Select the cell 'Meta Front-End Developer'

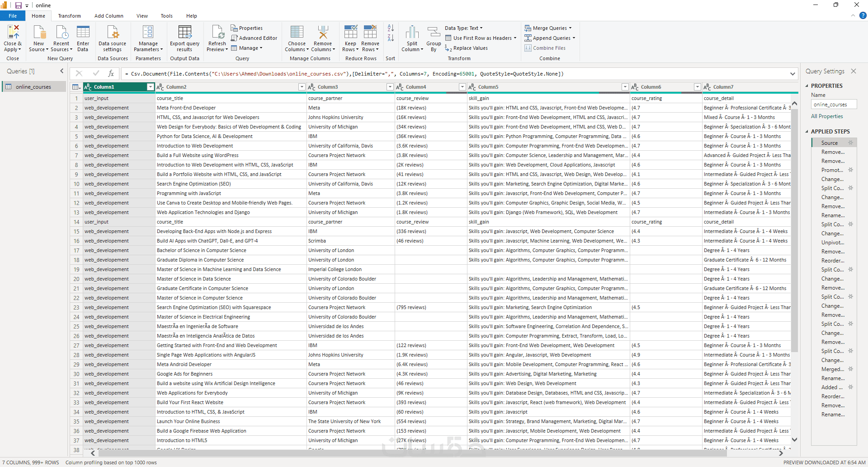231,108
